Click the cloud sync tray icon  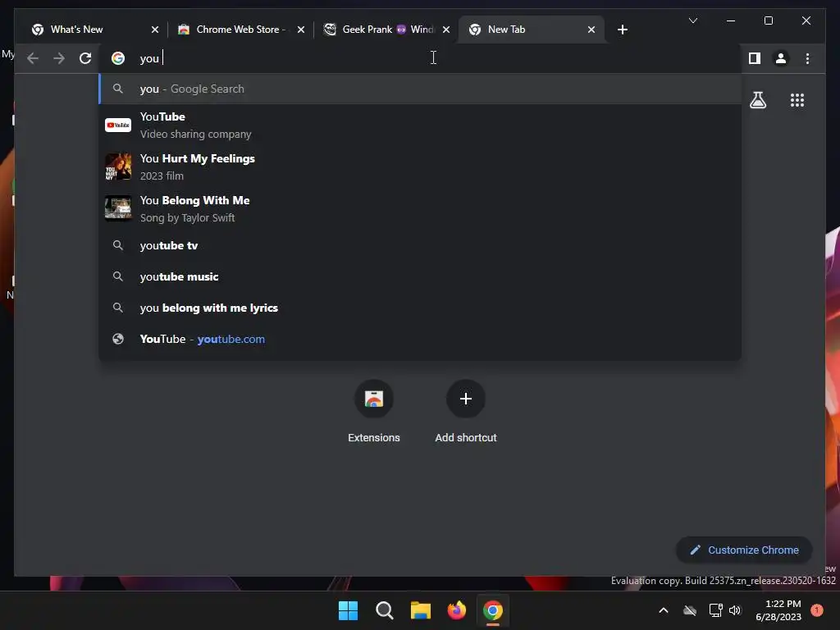click(x=690, y=610)
